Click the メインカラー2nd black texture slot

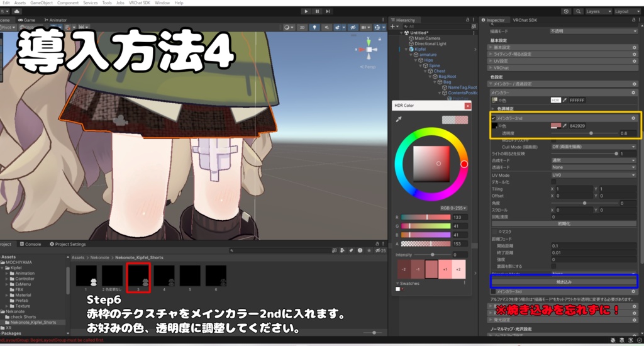pyautogui.click(x=494, y=126)
